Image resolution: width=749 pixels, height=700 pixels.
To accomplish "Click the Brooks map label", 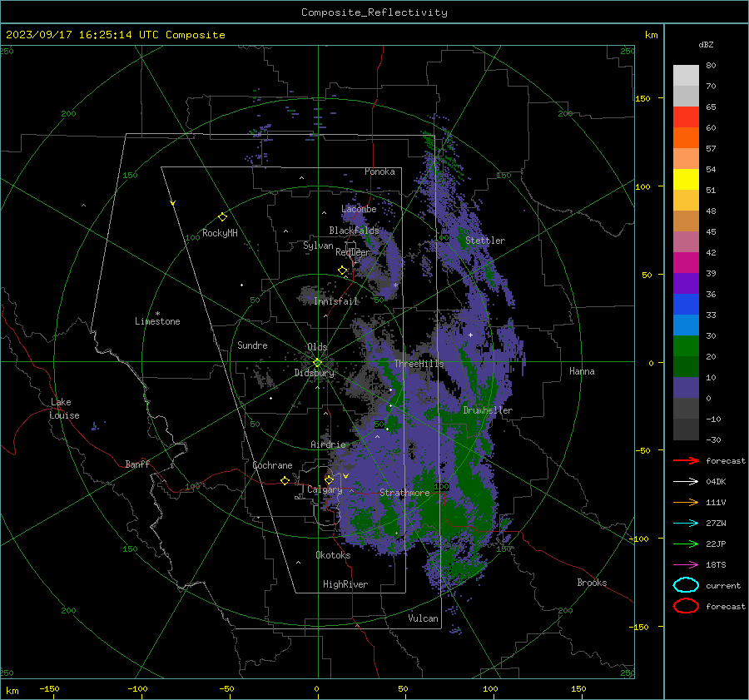I will pos(592,583).
